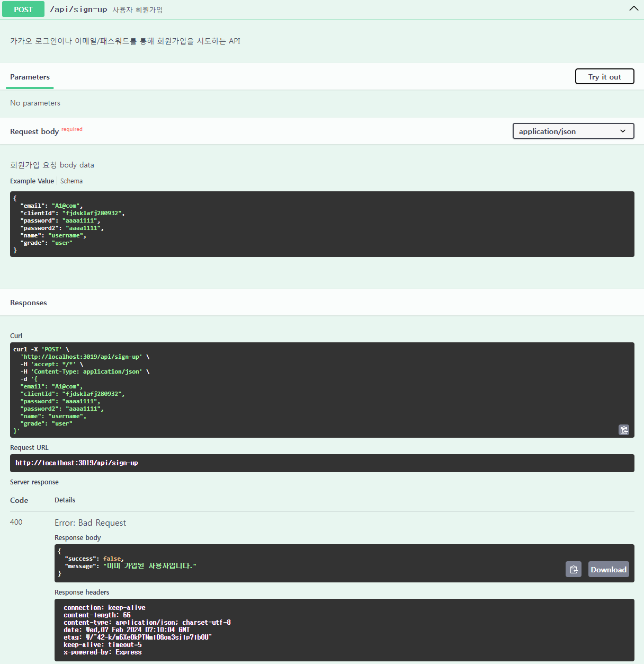The height and width of the screenshot is (664, 644).
Task: Click the /api/sign-up endpoint path
Action: coord(78,9)
